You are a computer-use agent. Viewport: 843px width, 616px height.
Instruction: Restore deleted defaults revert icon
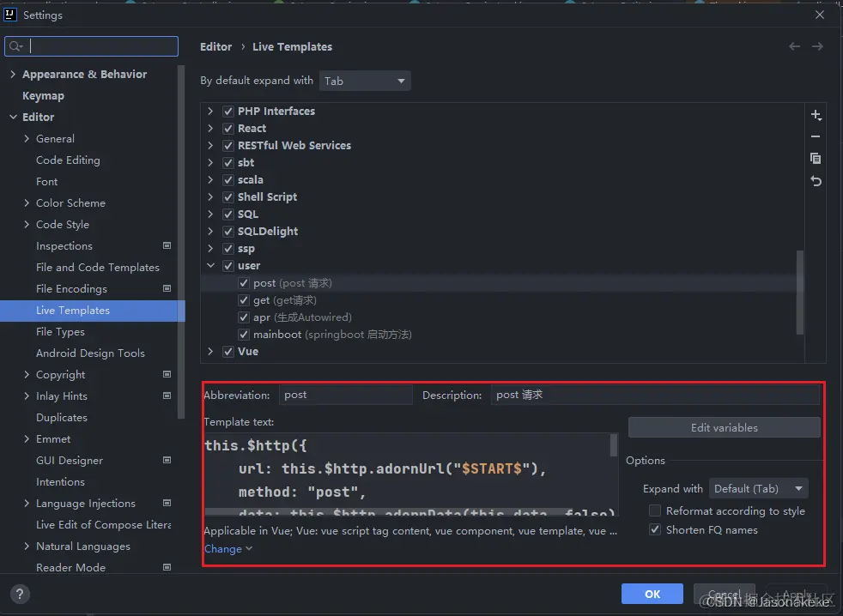816,181
